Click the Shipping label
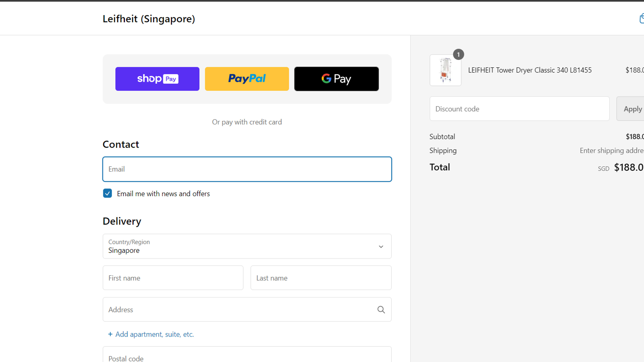The height and width of the screenshot is (362, 644). 443,151
